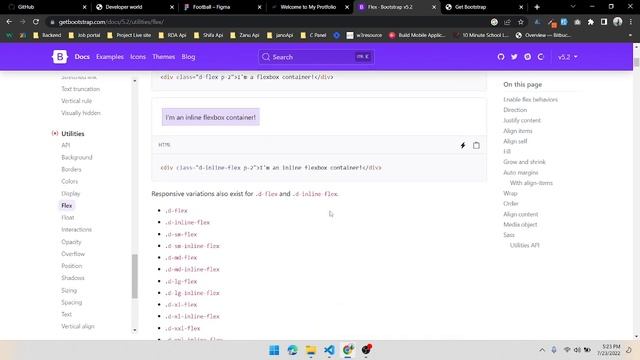Open the w3resource bookmark
The image size is (640, 360).
[x=364, y=35]
